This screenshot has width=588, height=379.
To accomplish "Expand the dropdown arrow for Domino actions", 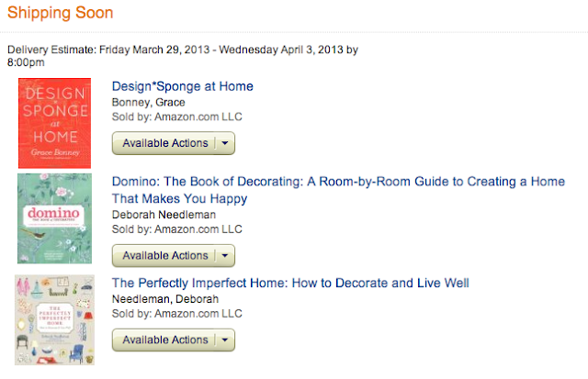I will pos(226,255).
